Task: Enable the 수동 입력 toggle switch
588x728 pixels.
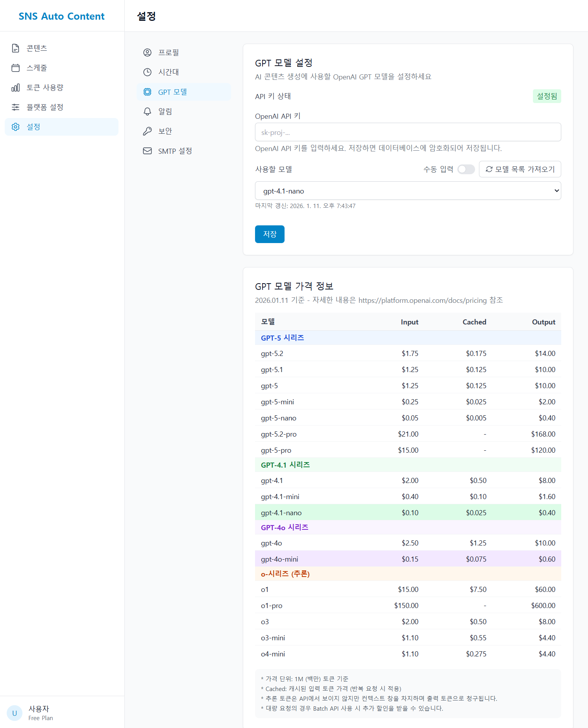Action: tap(466, 169)
